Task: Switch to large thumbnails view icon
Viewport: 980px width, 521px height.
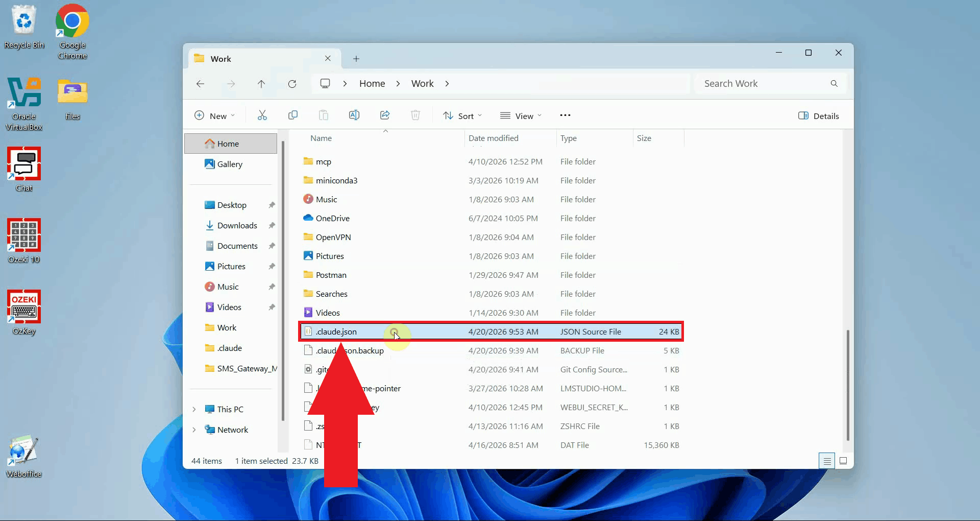Action: click(843, 461)
